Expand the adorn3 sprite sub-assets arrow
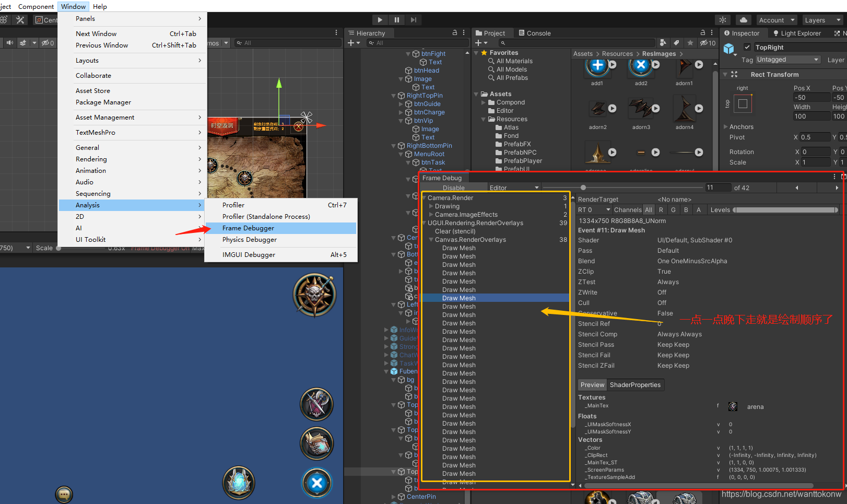 coord(656,108)
